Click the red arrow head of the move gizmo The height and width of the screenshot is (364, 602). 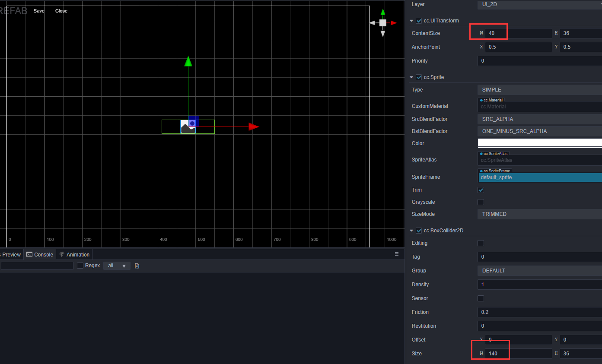(254, 127)
